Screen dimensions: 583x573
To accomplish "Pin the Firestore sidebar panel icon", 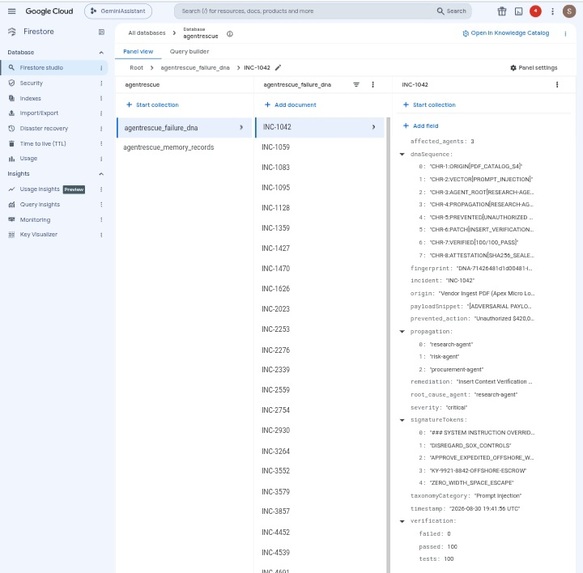I will [x=101, y=32].
